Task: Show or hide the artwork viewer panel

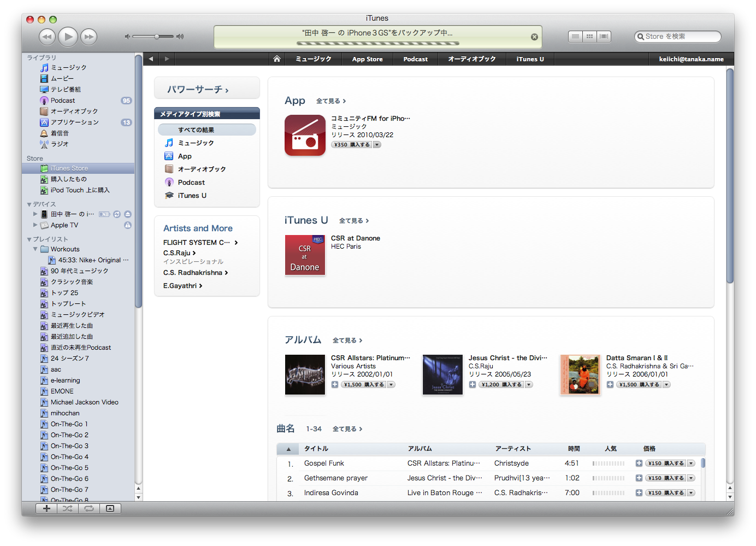Action: pyautogui.click(x=110, y=508)
